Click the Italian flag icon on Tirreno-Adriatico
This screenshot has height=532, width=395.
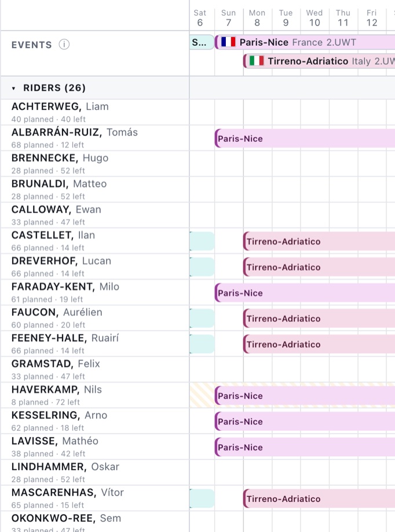[x=257, y=61]
